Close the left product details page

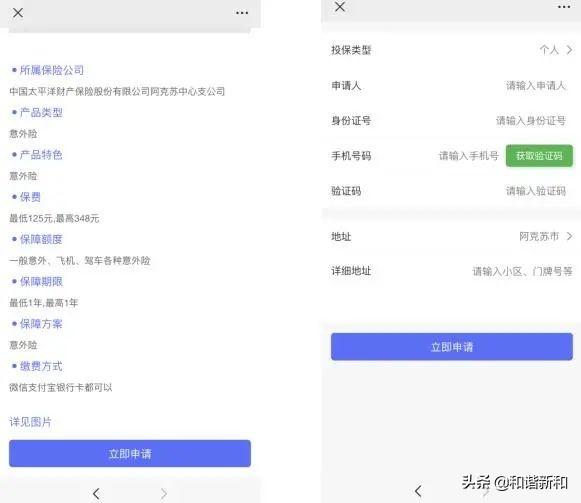tap(18, 13)
